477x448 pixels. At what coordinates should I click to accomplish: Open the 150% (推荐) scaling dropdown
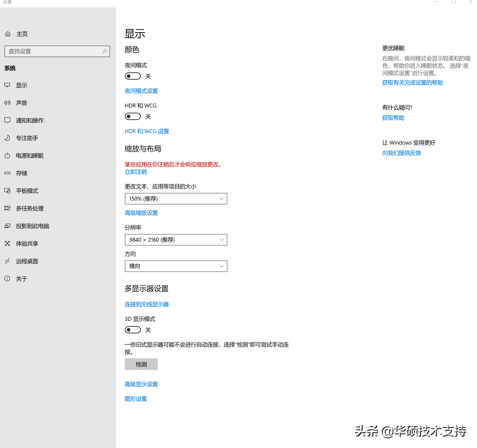176,199
